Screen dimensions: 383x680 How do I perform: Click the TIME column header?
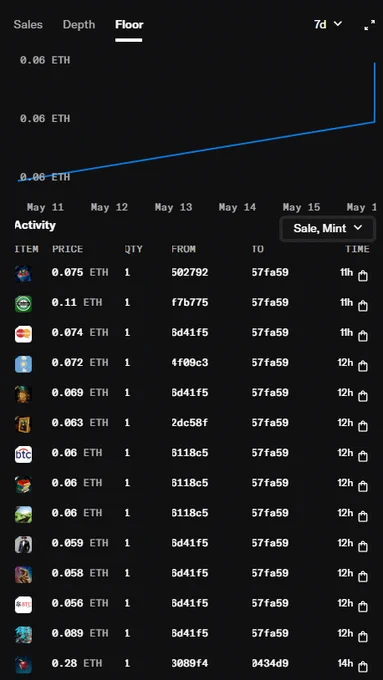pos(357,249)
